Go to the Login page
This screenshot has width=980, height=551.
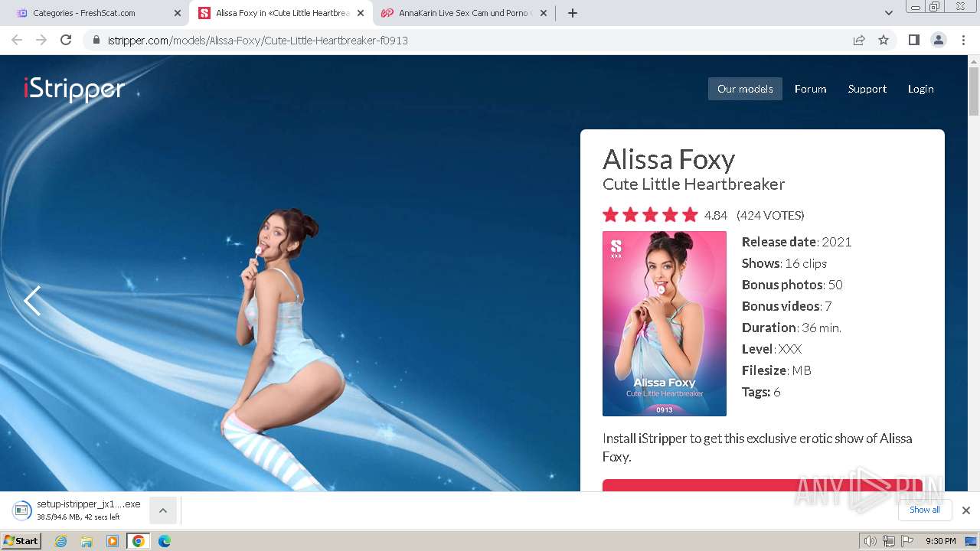pyautogui.click(x=920, y=89)
